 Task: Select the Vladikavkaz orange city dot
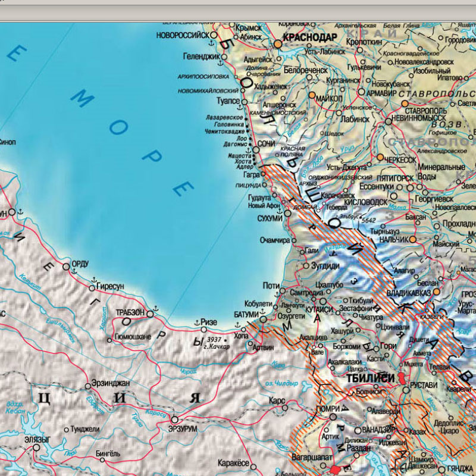436,292
